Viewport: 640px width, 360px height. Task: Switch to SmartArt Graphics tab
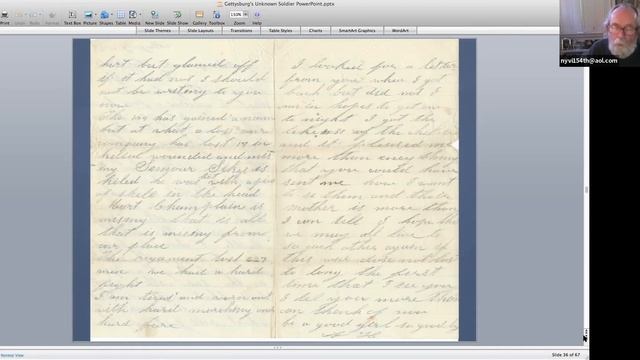pos(357,31)
